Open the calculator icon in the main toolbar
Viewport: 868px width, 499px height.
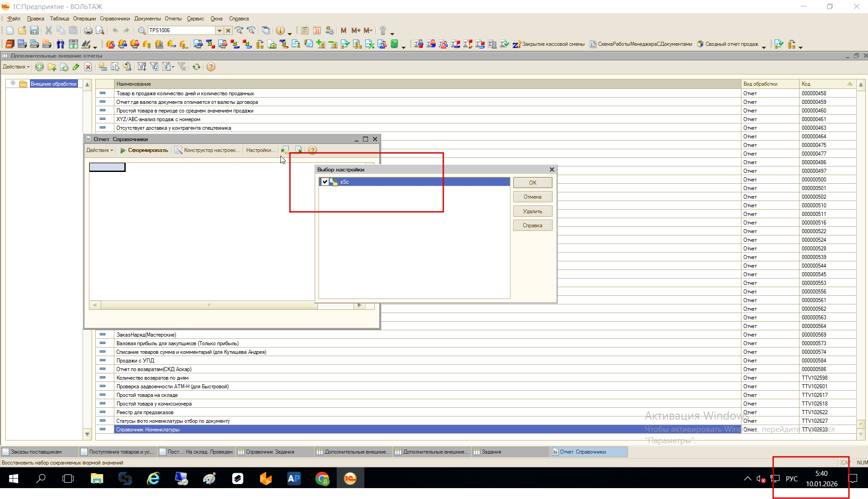click(304, 30)
